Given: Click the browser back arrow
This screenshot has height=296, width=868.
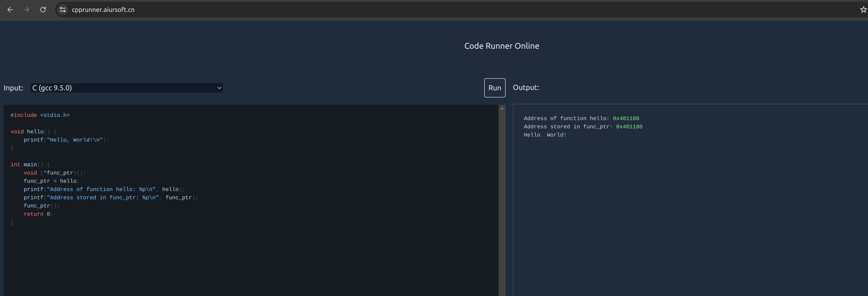Looking at the screenshot, I should coord(10,10).
